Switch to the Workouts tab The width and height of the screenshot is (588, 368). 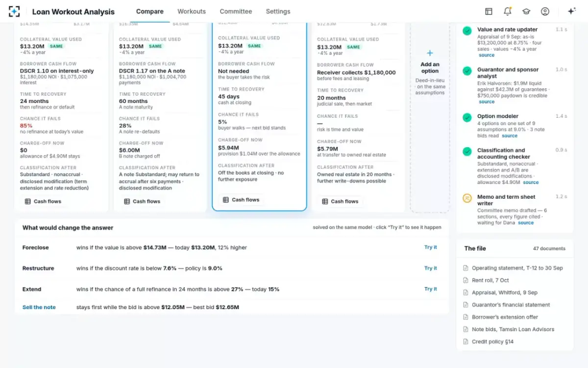(x=192, y=11)
